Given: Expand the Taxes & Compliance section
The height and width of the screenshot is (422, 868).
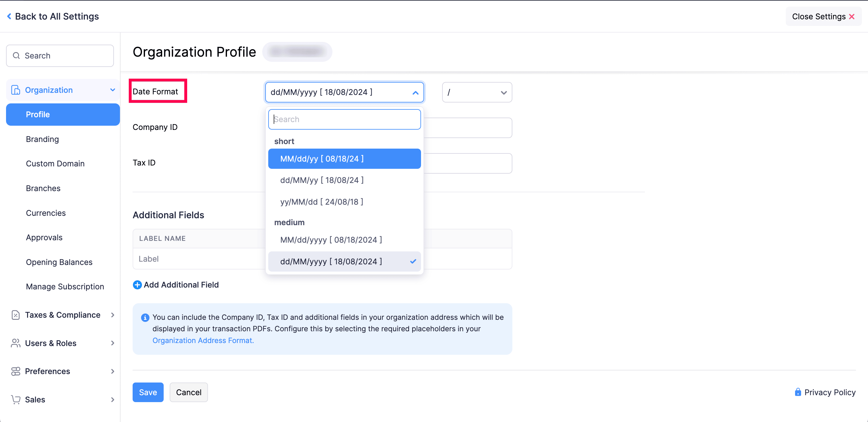Looking at the screenshot, I should coord(112,315).
